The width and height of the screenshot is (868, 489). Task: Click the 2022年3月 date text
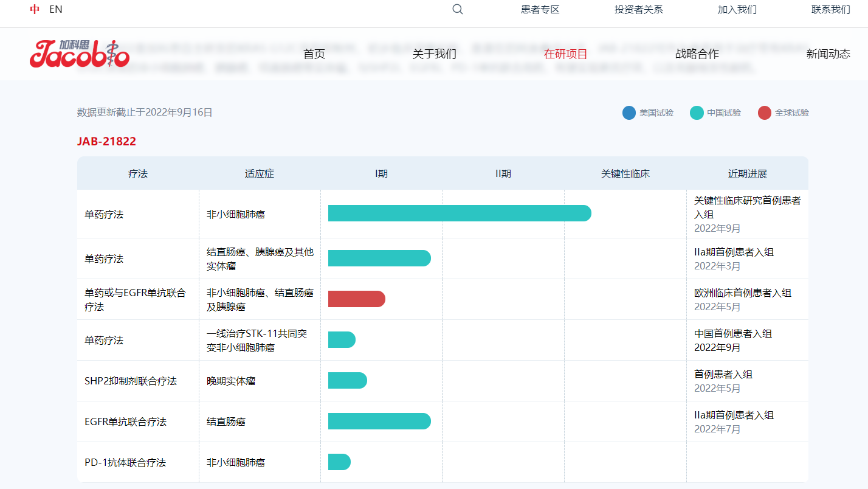(717, 266)
